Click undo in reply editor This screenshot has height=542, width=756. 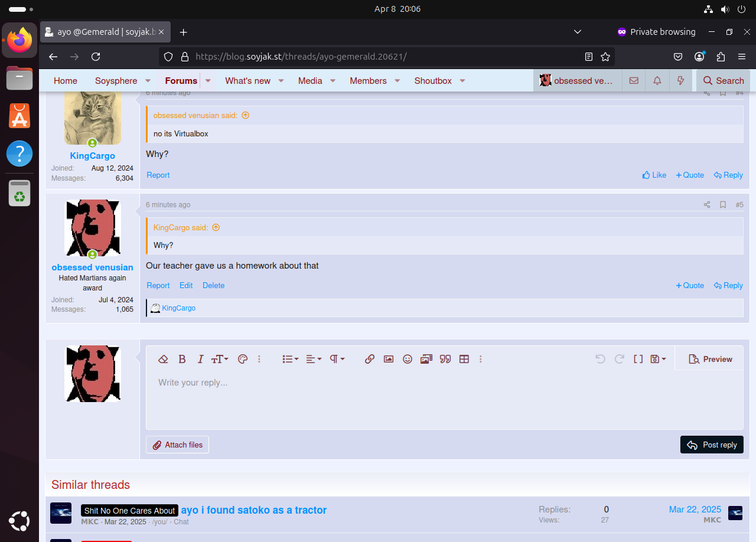(601, 359)
